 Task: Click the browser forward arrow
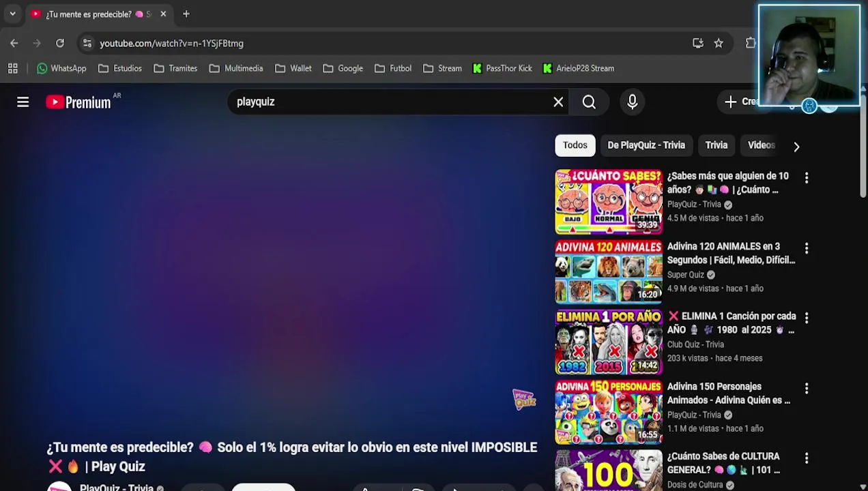[x=37, y=43]
